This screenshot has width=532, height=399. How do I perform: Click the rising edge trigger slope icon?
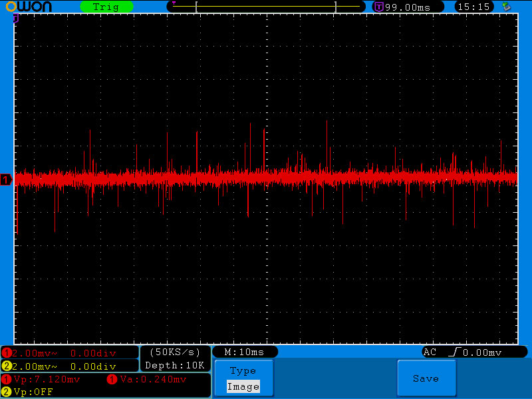(455, 352)
